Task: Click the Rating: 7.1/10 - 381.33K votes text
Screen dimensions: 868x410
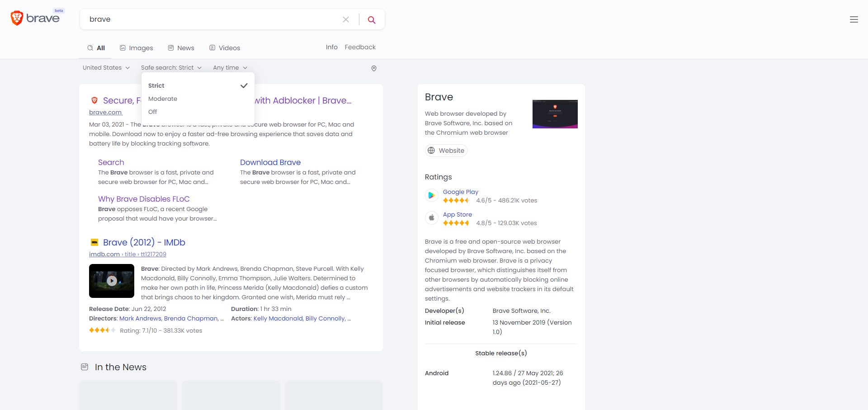Action: [x=161, y=331]
